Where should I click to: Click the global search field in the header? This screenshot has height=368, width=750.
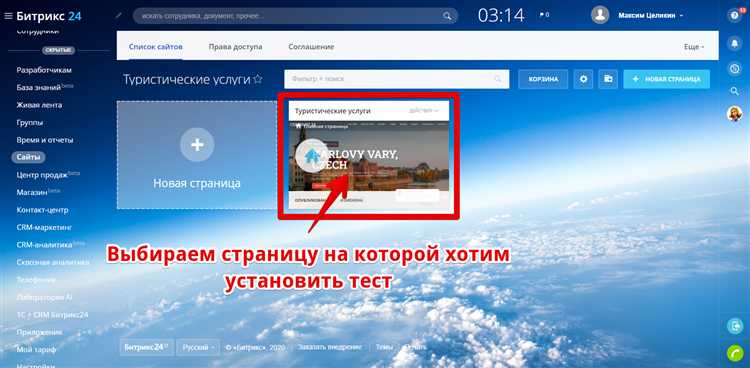click(x=295, y=16)
